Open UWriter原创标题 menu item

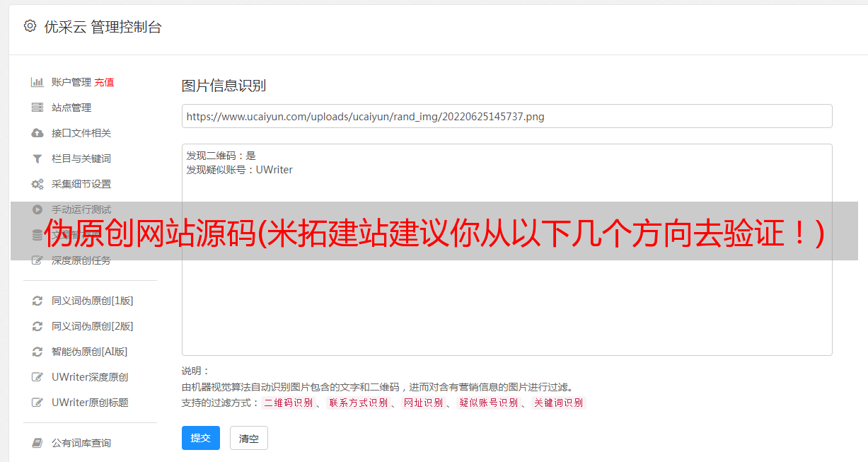[x=90, y=403]
